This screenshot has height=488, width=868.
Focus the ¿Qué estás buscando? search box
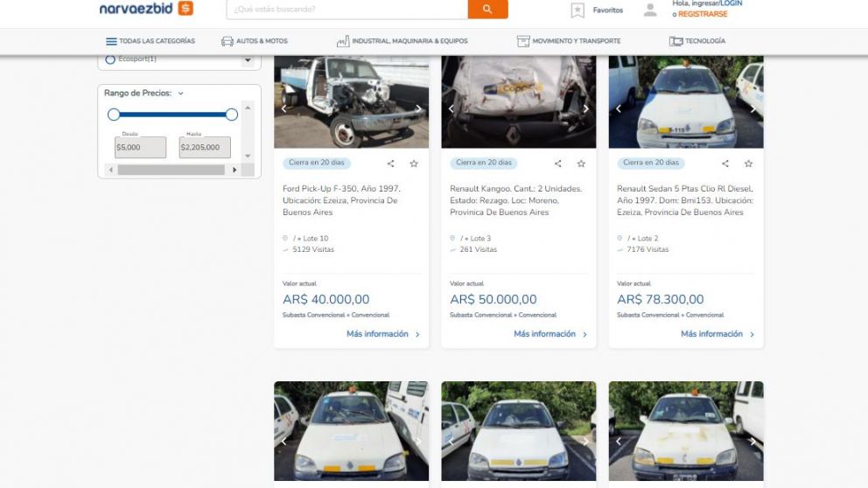347,9
